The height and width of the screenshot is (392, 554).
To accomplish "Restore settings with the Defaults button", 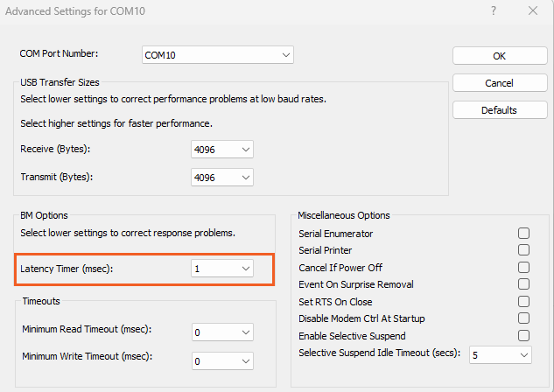I will [500, 110].
